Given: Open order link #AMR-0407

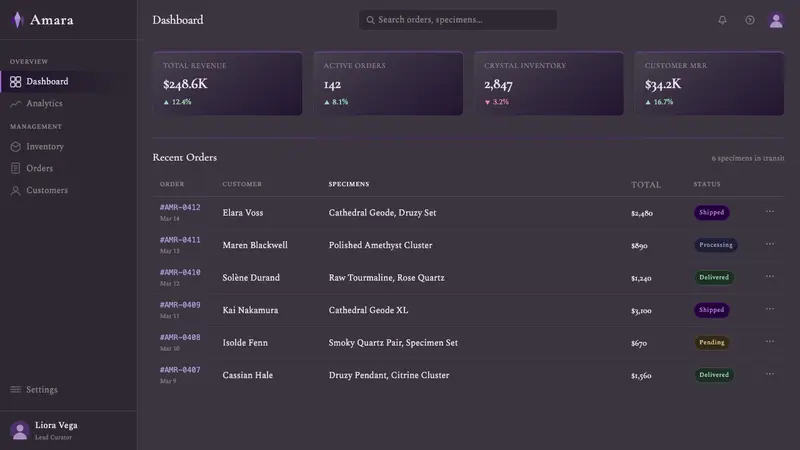Looking at the screenshot, I should (x=180, y=370).
